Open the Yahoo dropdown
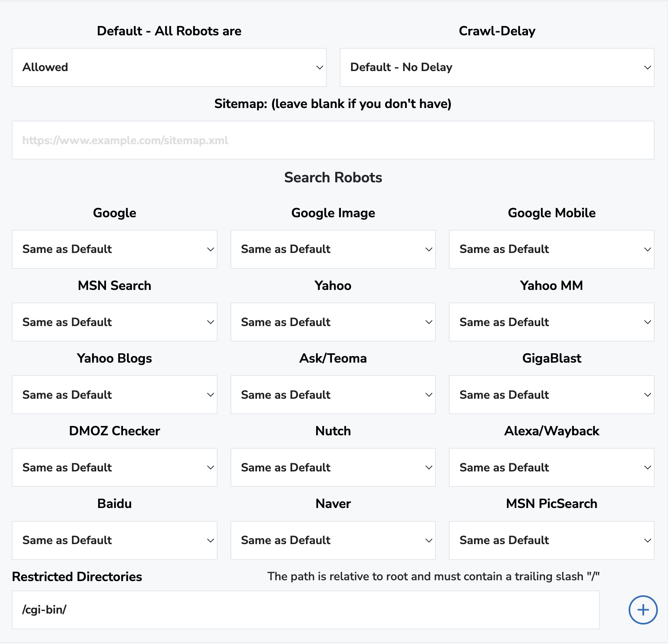This screenshot has height=644, width=668. (333, 322)
